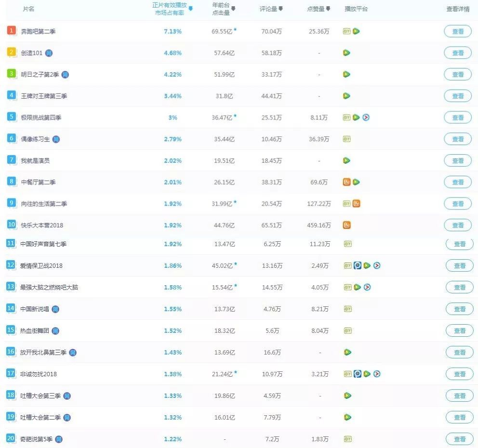Click the iQiyi icon for 中国新说唱
The height and width of the screenshot is (448, 478).
(348, 309)
